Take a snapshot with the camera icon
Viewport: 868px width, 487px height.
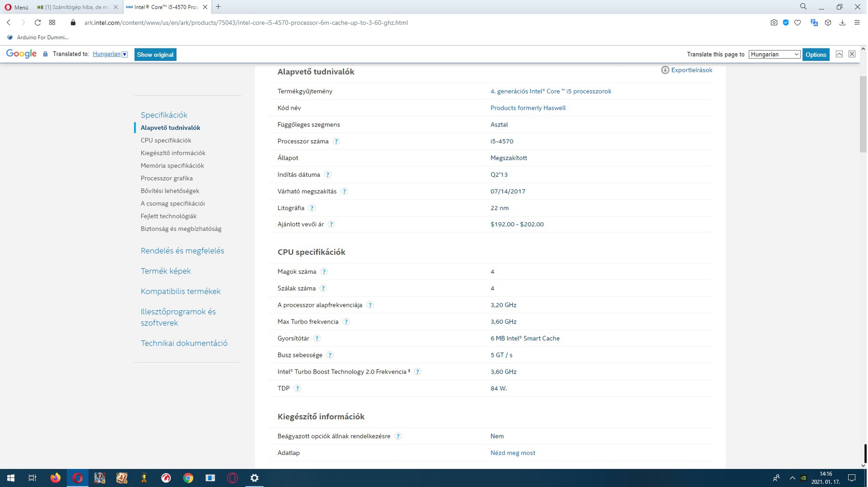(x=774, y=23)
